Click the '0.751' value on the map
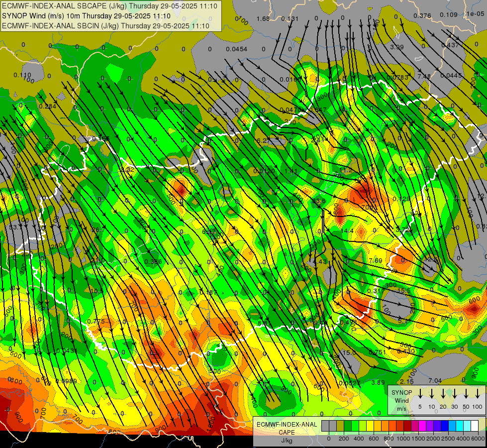The width and height of the screenshot is (487, 448). tap(377, 352)
